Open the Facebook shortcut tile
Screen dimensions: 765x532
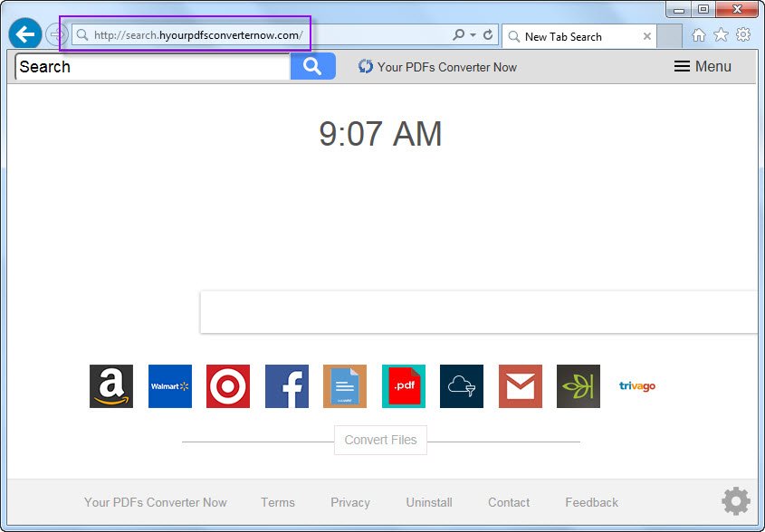coord(287,386)
